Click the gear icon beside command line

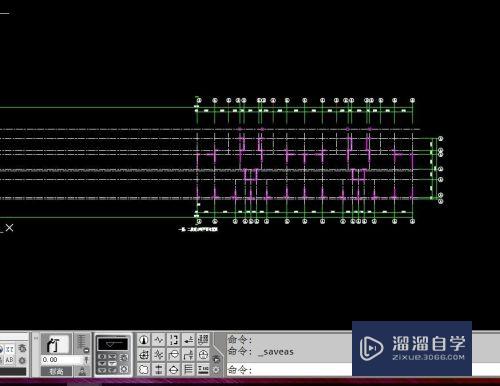(216, 370)
